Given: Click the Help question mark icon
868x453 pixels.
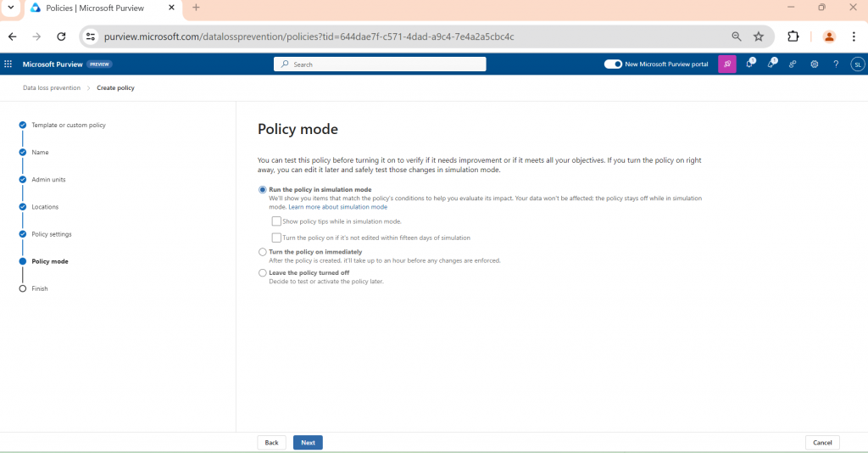Looking at the screenshot, I should click(836, 64).
